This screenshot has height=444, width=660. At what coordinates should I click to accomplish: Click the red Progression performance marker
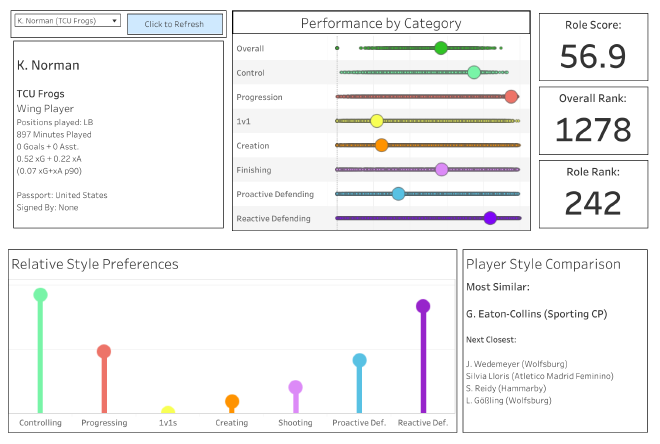coord(511,97)
